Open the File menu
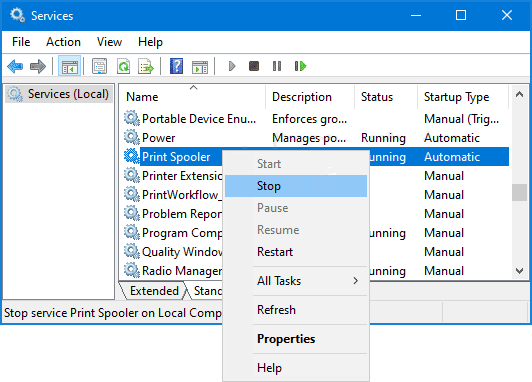 (x=21, y=42)
